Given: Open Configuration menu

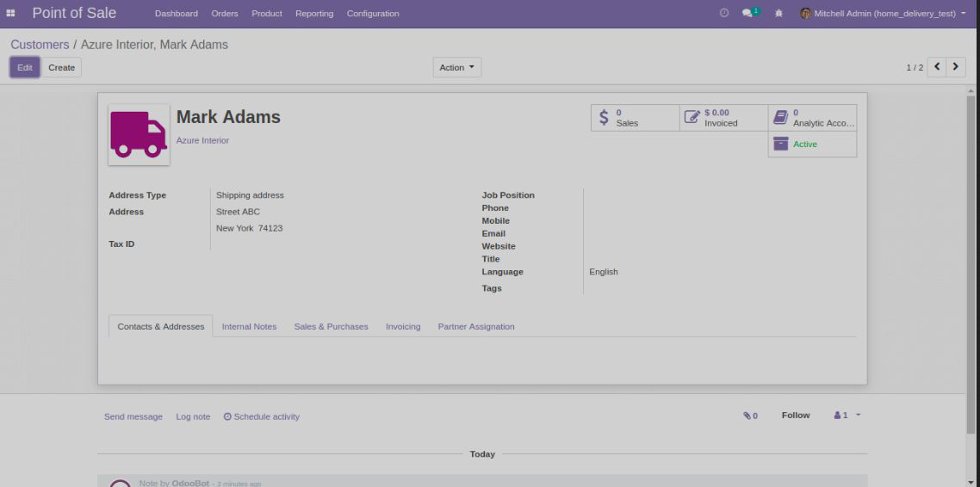Looking at the screenshot, I should (373, 13).
